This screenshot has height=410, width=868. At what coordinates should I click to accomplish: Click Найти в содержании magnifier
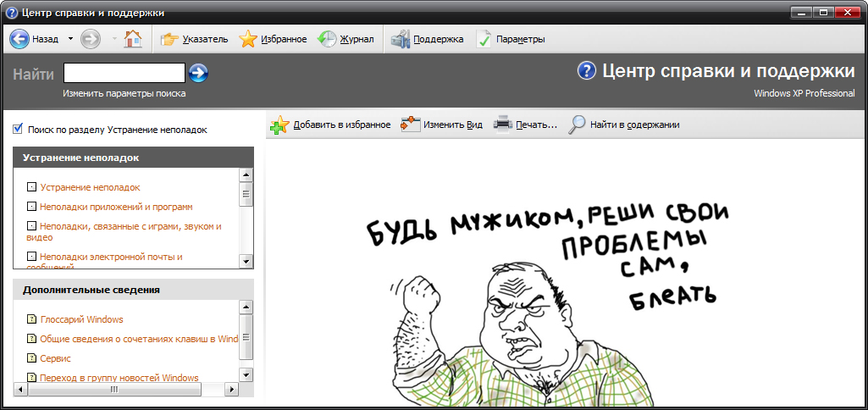pos(577,125)
